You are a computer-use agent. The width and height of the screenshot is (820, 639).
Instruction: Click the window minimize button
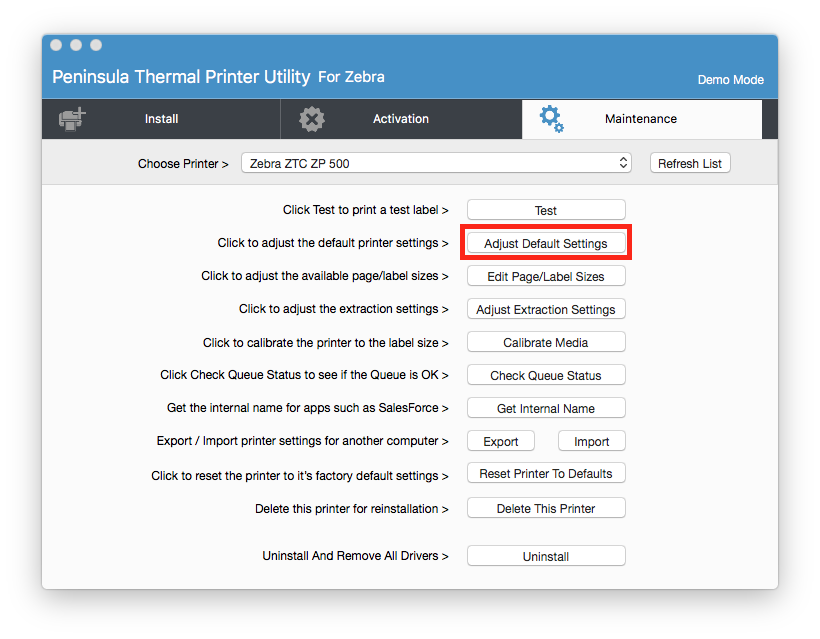coord(76,45)
